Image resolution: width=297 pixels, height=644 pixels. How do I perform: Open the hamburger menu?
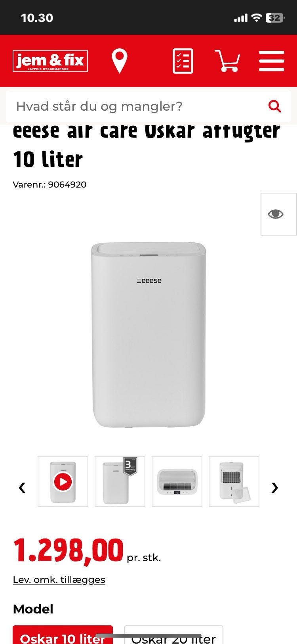[272, 61]
